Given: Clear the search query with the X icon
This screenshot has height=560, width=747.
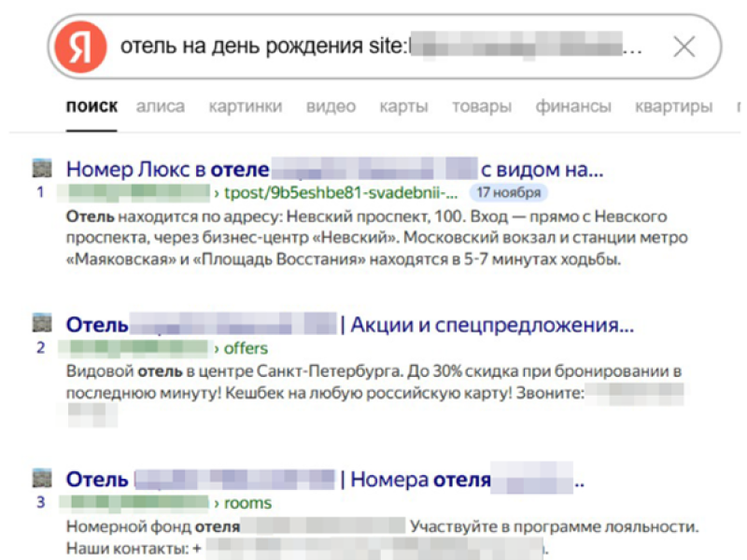Looking at the screenshot, I should pyautogui.click(x=683, y=46).
